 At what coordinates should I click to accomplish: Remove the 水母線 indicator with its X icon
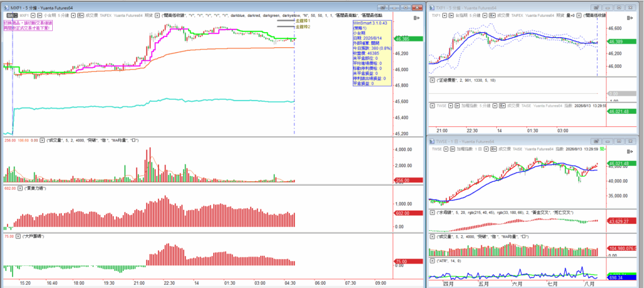(x=432, y=213)
